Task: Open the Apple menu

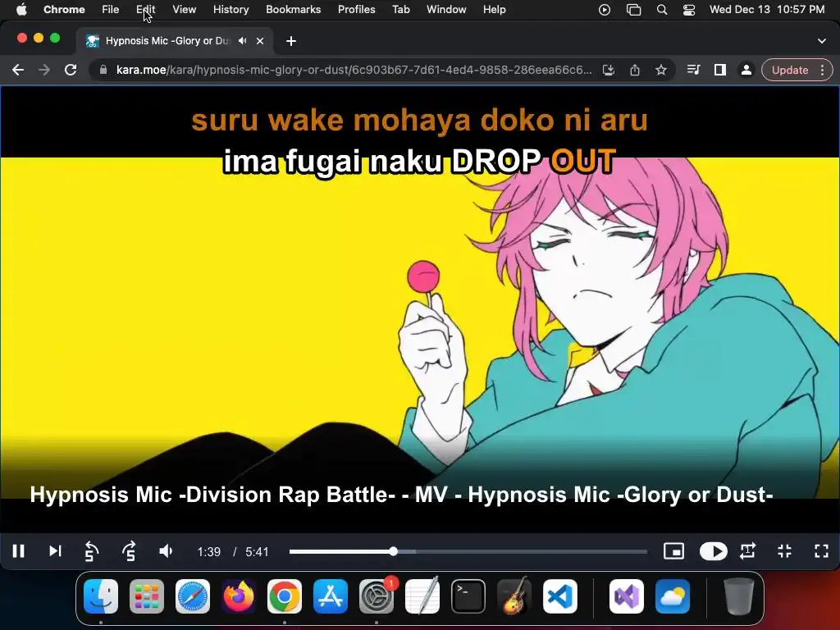Action: (x=21, y=10)
